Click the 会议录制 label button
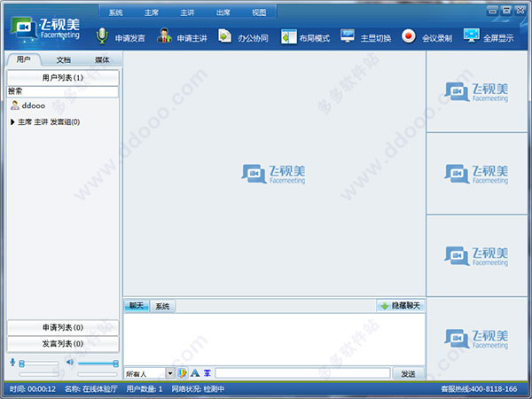Viewport: 532px width, 399px height. pos(437,38)
